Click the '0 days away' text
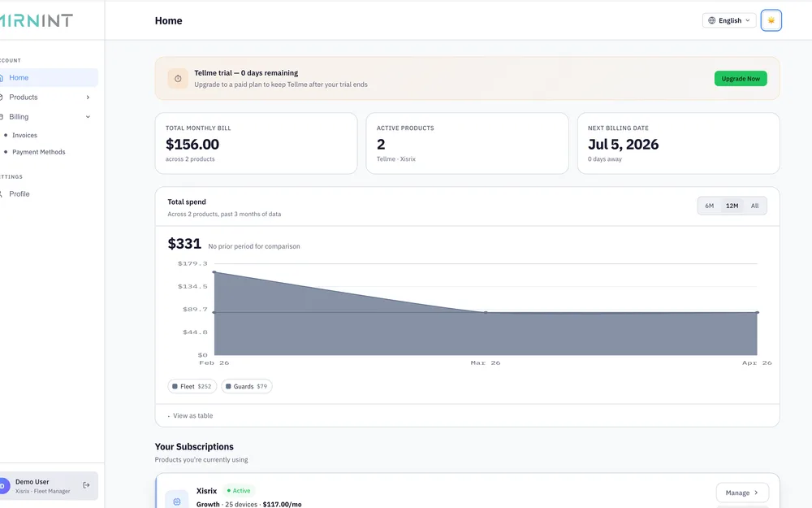Screen dimensions: 812x508 click(x=604, y=159)
